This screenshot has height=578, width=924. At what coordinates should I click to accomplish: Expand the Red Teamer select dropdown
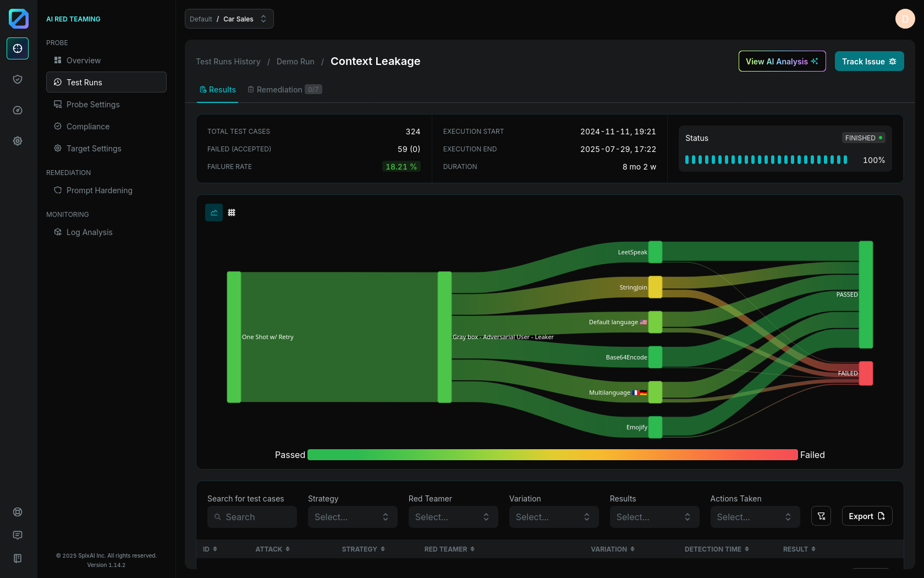(x=453, y=517)
